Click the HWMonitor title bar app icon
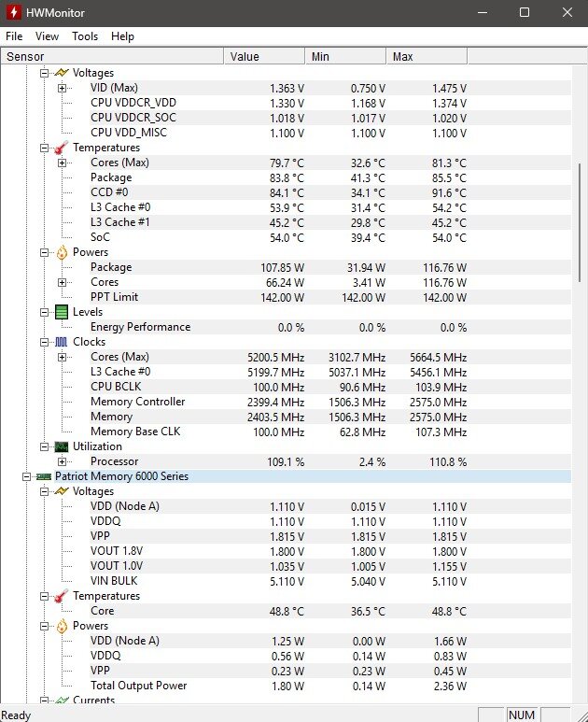Screen dimensions: 588x722 (x=15, y=12)
